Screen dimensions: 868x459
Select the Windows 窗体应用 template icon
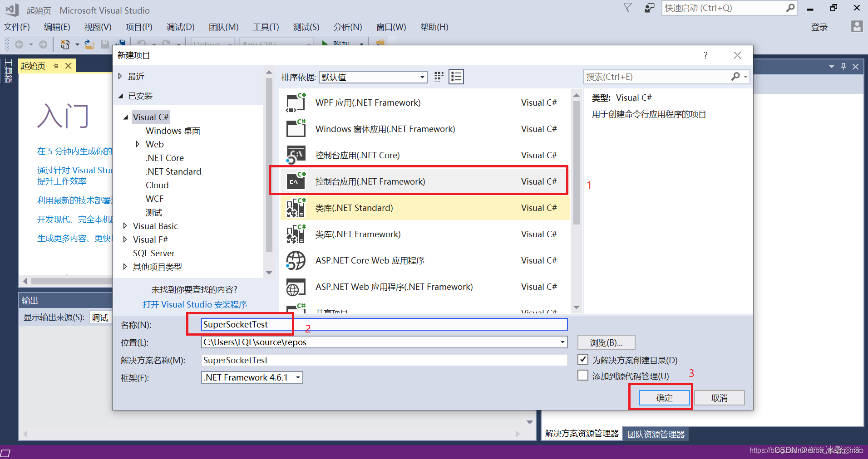(296, 129)
